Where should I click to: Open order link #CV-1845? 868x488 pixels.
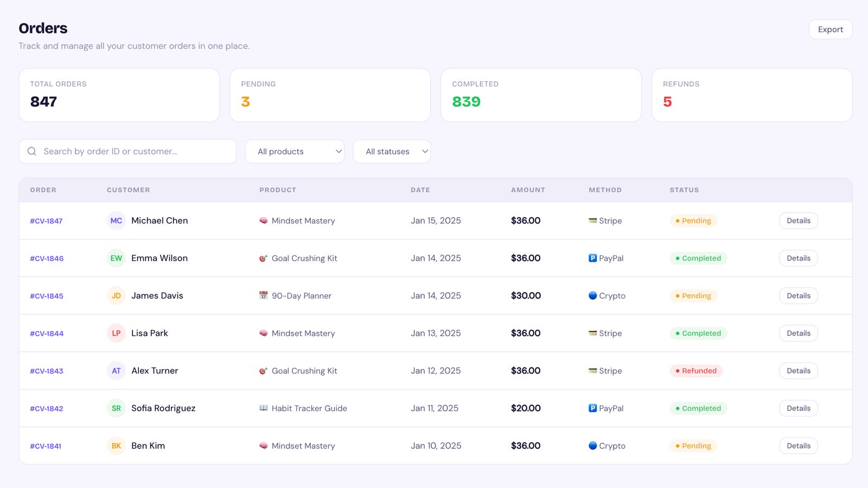[x=47, y=296]
